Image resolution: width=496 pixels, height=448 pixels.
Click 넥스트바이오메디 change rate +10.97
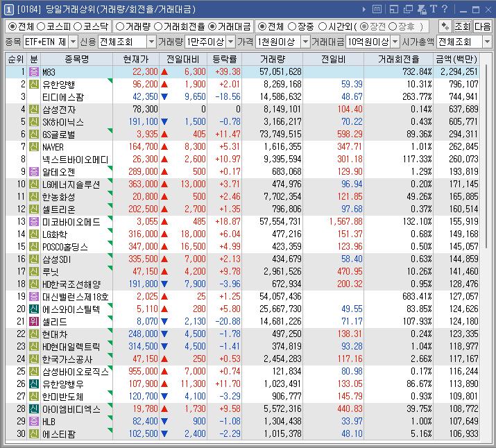228,160
